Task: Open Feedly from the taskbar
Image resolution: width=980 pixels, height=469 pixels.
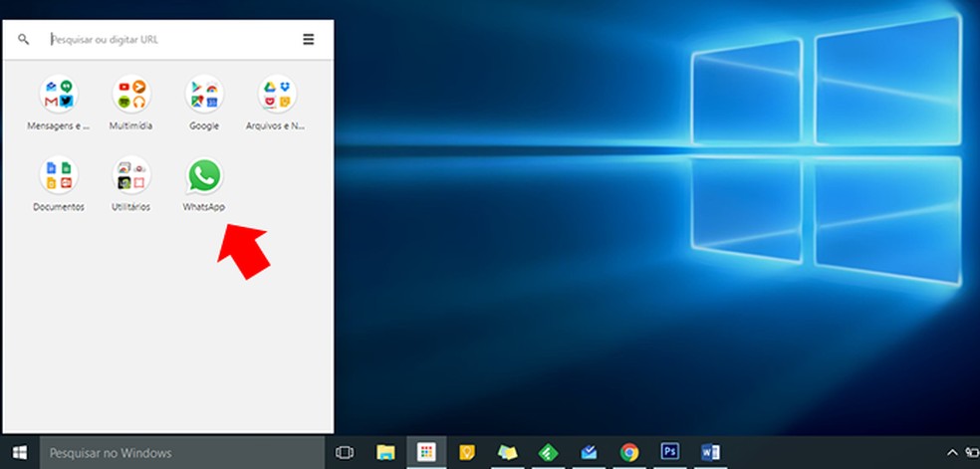Action: 548,453
